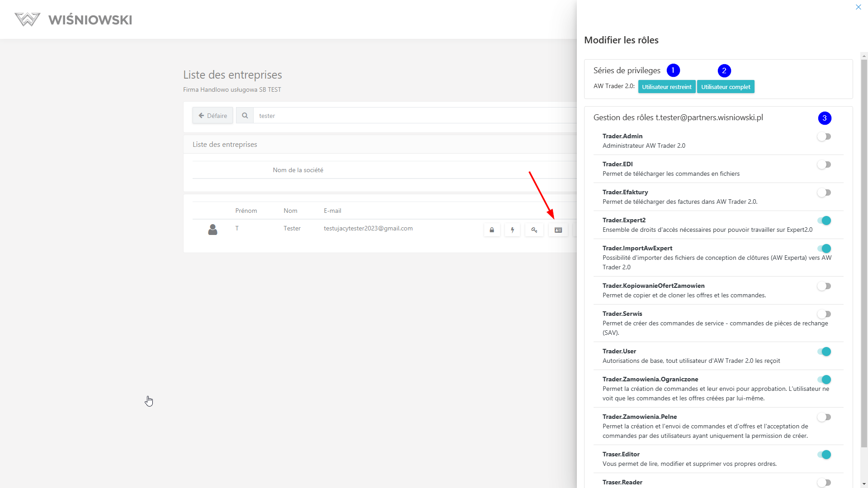868x488 pixels.
Task: Disable the Traser.Editor toggle
Action: pos(824,455)
